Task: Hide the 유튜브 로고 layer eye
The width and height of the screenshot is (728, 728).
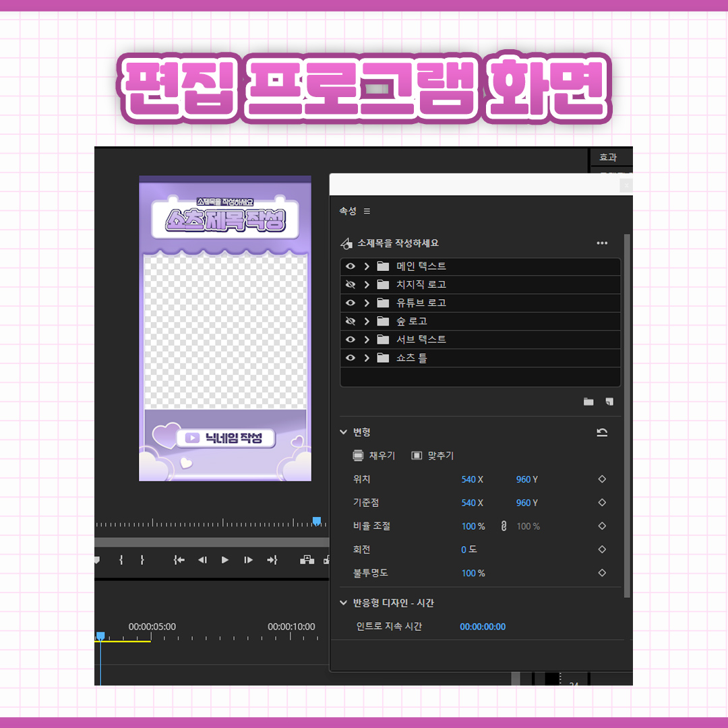Action: 351,303
